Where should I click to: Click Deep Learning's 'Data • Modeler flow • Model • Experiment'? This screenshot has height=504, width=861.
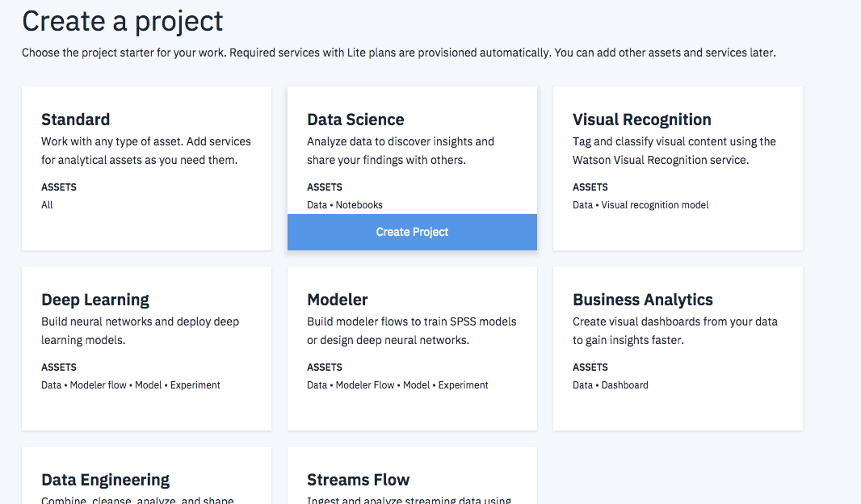[131, 385]
